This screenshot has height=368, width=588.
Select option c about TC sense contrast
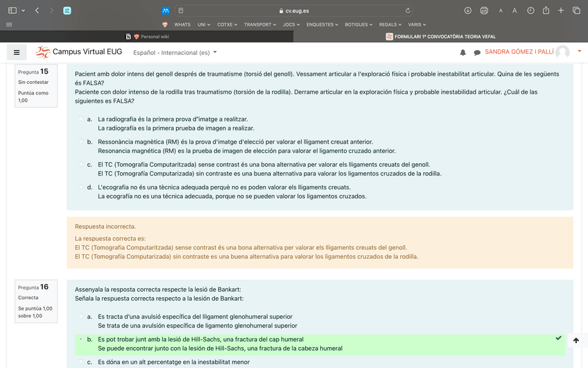[81, 165]
